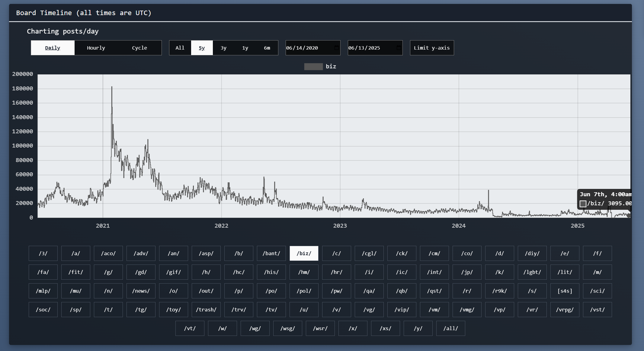Select the /mu/ board button

[76, 291]
